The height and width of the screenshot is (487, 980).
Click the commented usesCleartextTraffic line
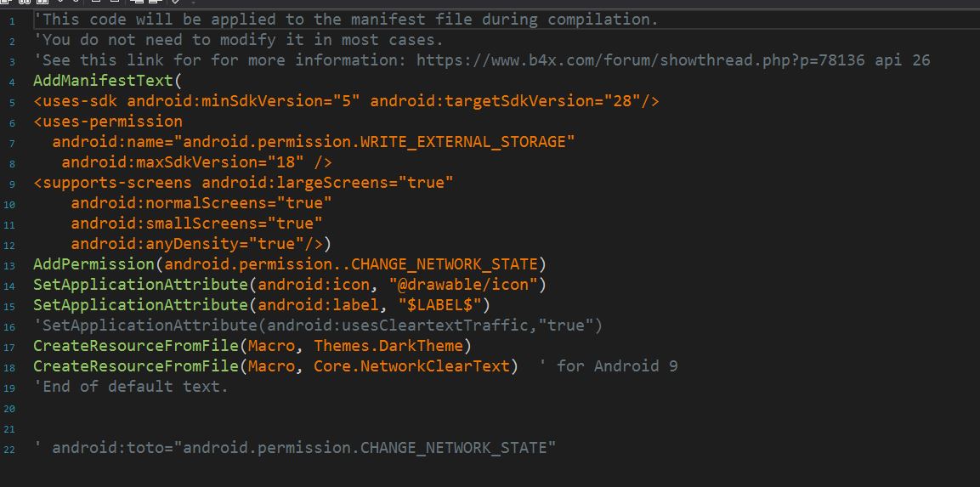point(318,326)
